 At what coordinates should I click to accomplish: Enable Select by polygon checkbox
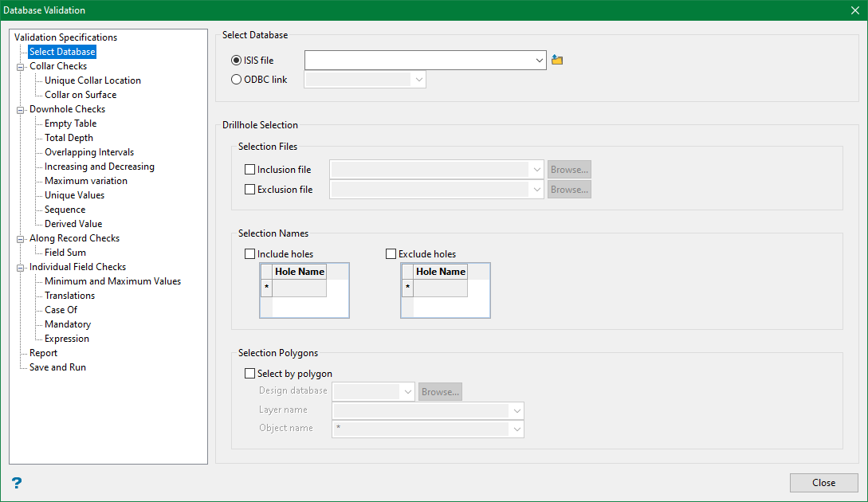(250, 374)
